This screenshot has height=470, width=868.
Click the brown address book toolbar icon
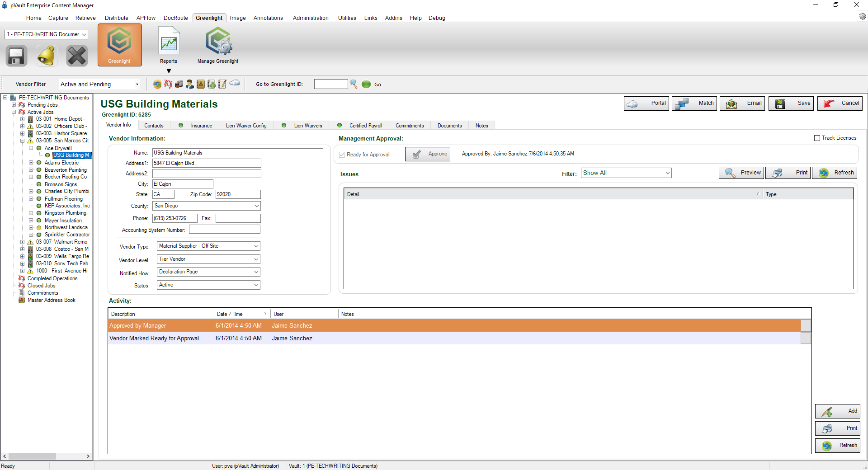(201, 84)
